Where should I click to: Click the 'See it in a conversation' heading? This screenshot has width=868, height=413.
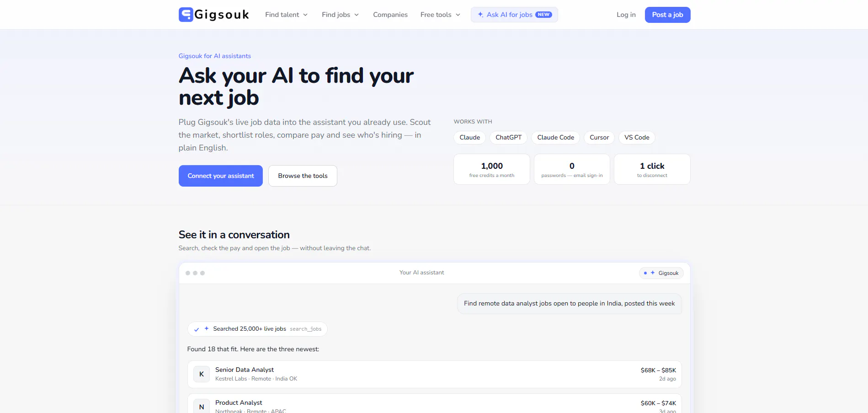(234, 235)
